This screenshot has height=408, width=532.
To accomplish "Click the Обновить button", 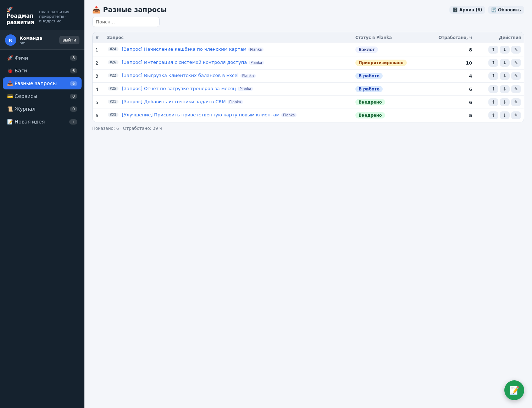I will 506,10.
